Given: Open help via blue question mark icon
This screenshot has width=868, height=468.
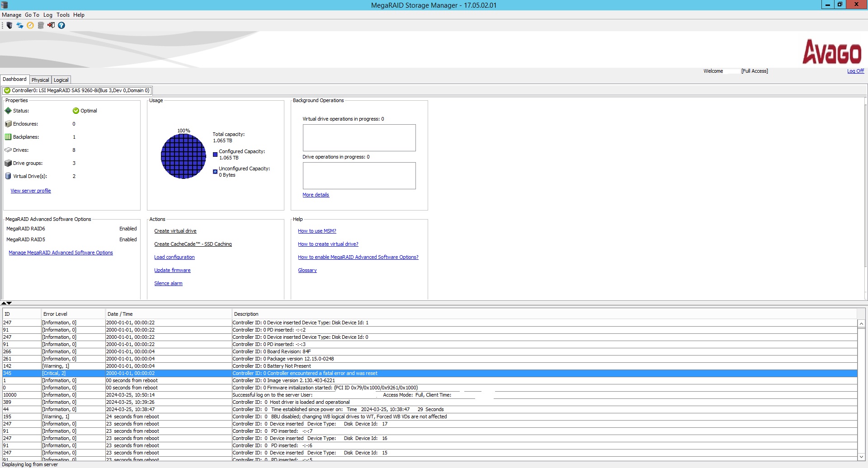Looking at the screenshot, I should [61, 25].
